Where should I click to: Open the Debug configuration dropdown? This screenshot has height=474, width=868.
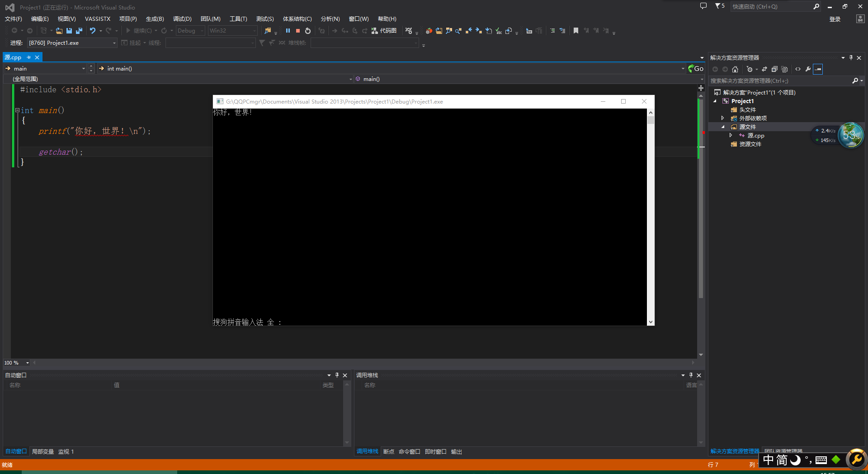(x=190, y=31)
